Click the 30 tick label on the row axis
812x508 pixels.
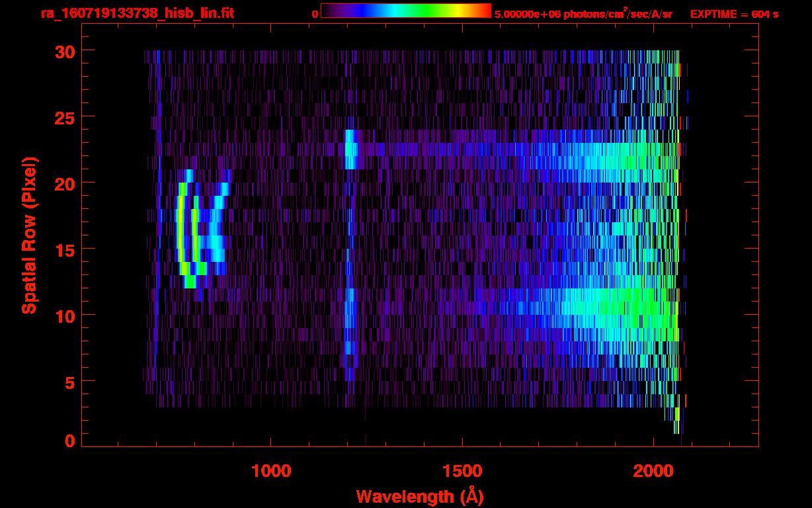tap(63, 51)
